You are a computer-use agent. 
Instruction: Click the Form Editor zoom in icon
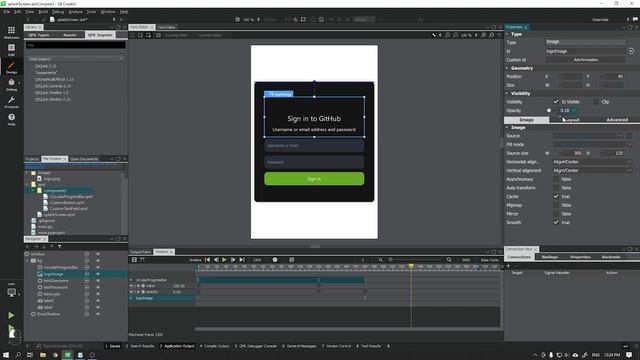coord(448,35)
